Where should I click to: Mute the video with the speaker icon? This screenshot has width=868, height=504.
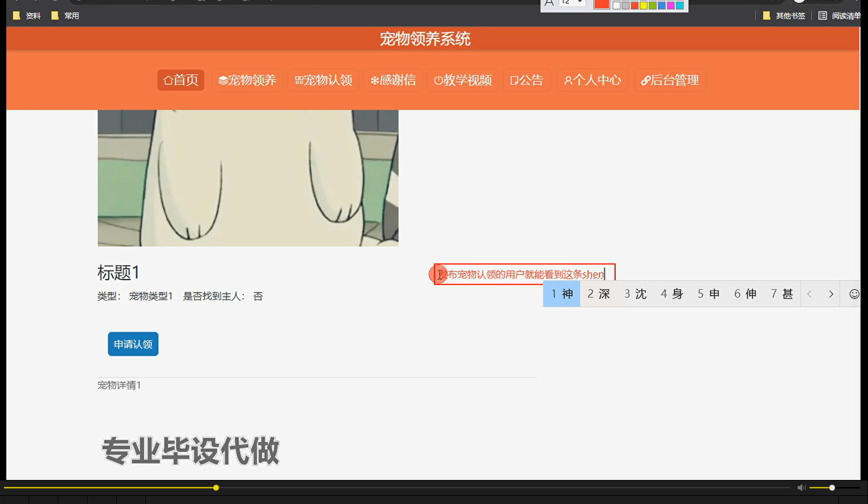(x=800, y=487)
